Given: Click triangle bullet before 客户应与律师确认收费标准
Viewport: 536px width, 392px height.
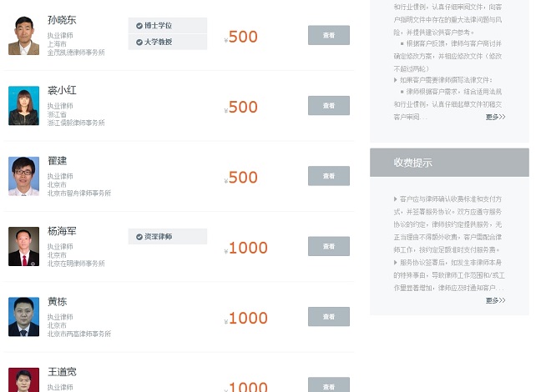Looking at the screenshot, I should [x=395, y=199].
